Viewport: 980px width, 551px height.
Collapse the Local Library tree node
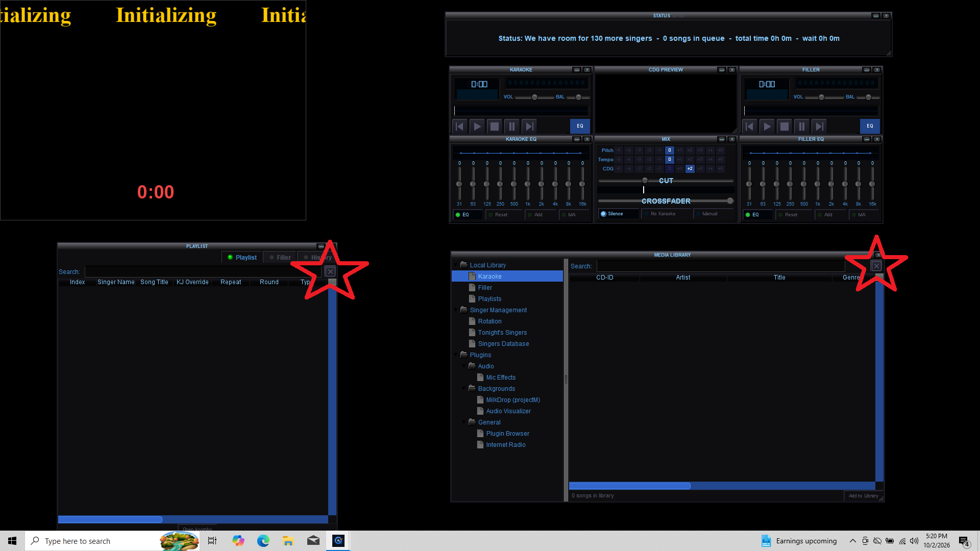456,265
